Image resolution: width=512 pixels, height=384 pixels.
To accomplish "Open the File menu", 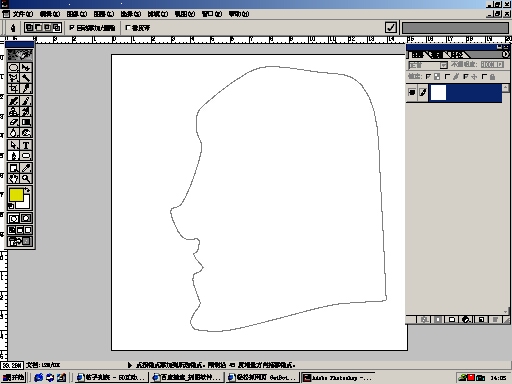I will point(23,14).
